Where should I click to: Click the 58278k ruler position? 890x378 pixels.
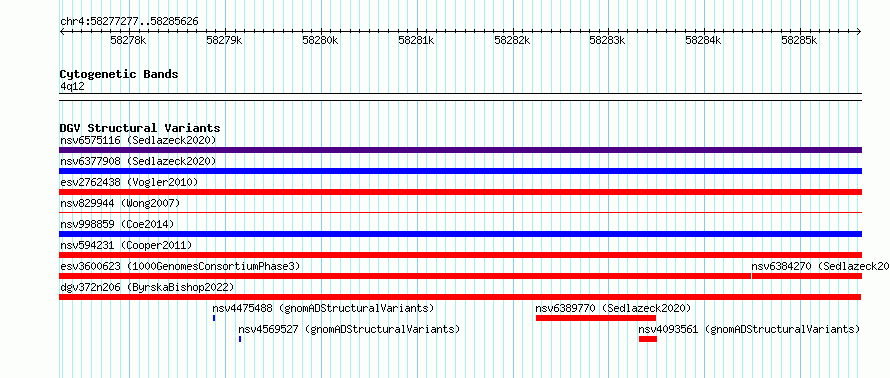coord(129,40)
